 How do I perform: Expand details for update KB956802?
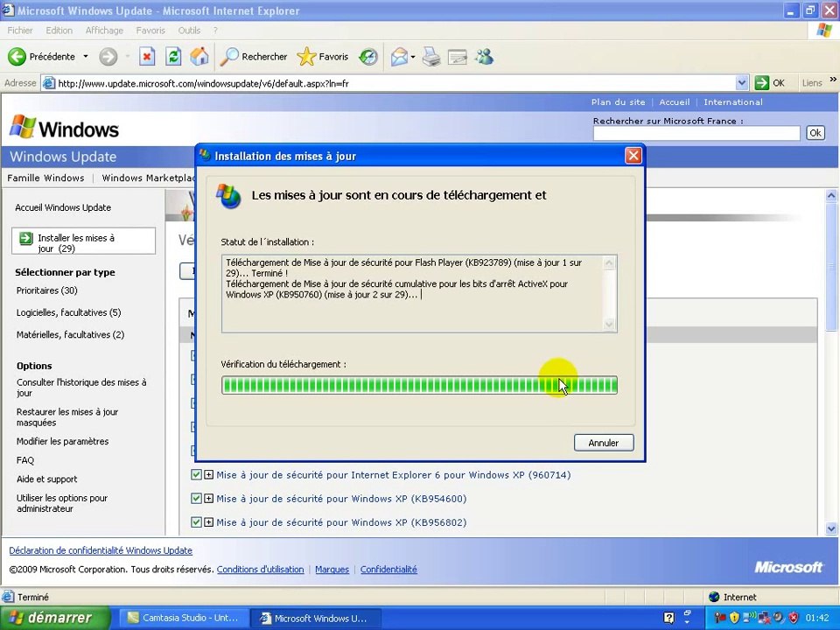[x=208, y=521]
